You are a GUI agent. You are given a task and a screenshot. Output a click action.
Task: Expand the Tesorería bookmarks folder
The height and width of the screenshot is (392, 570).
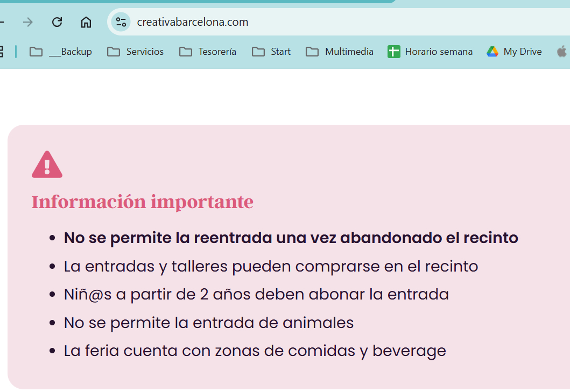coord(208,52)
